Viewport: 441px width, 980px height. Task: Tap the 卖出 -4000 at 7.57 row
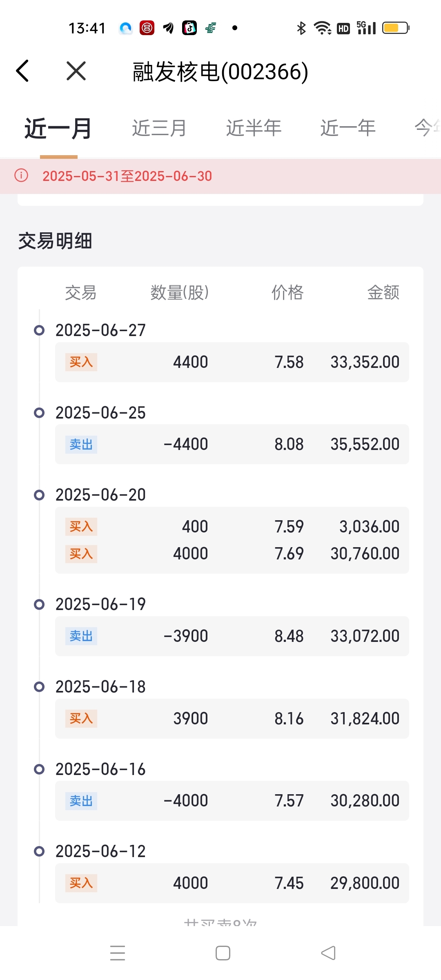232,801
